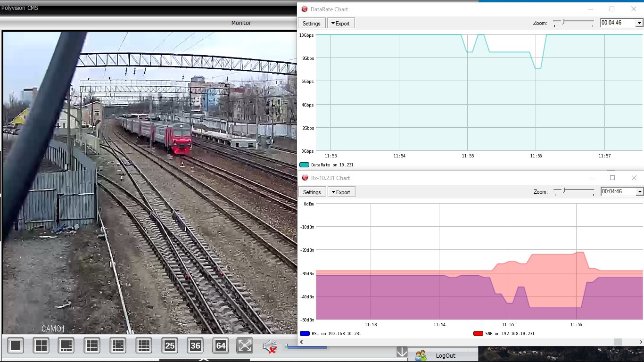Switch to the 64-camera layout

[x=221, y=346]
